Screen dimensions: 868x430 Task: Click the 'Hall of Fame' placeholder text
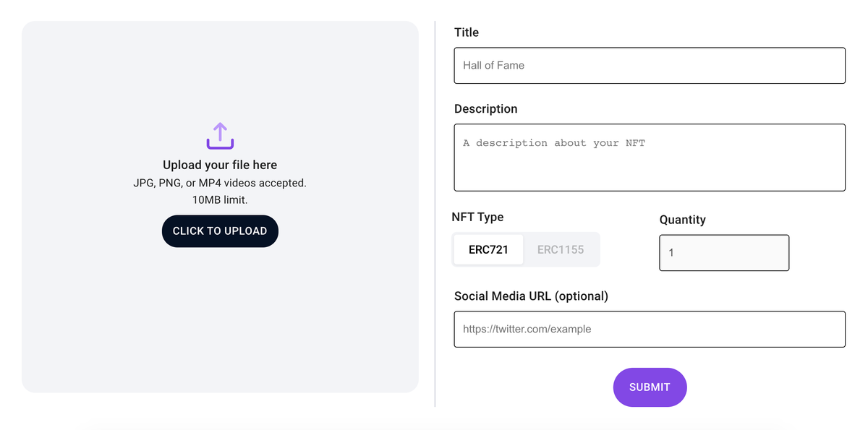click(x=494, y=66)
